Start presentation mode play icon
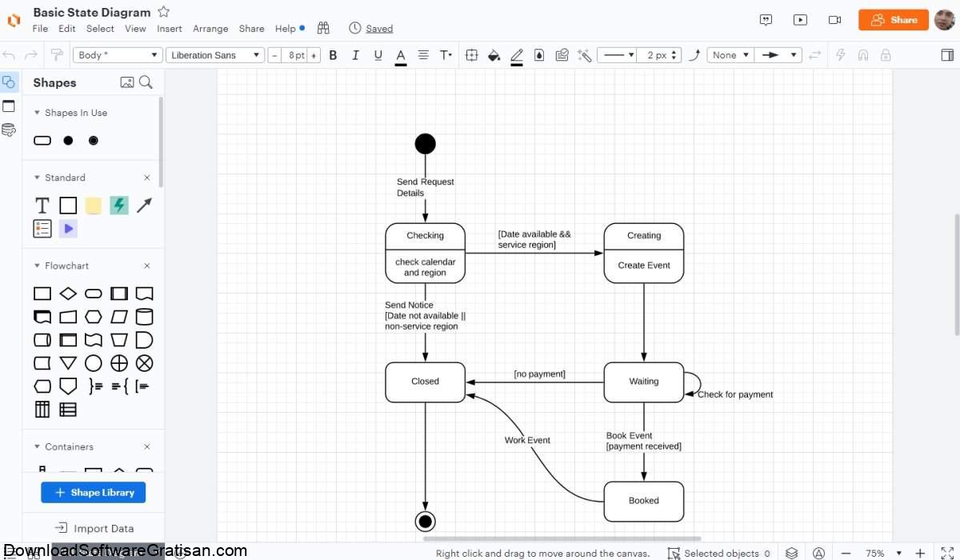Viewport: 960px width, 560px height. click(800, 20)
